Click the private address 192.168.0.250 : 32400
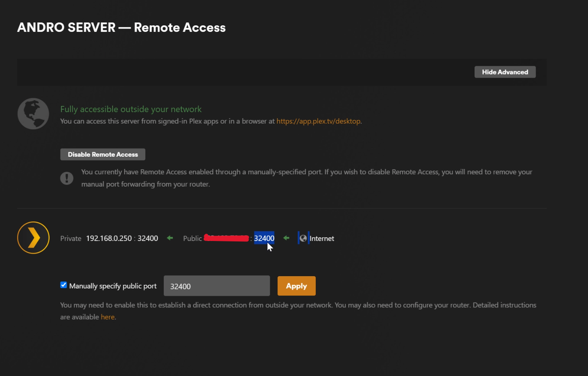 click(x=122, y=238)
